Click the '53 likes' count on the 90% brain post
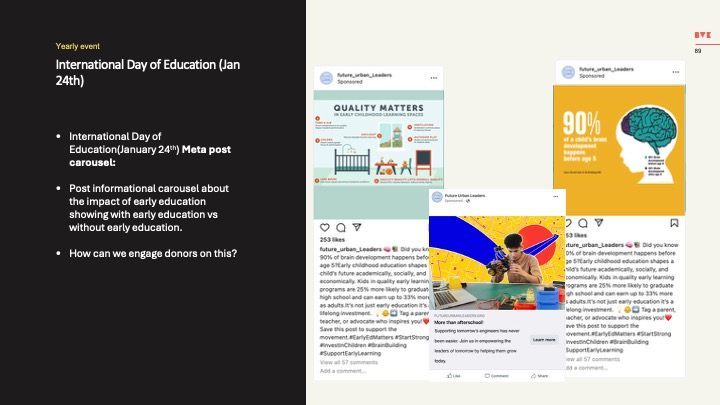Screen dimensions: 720x405 pos(576,235)
